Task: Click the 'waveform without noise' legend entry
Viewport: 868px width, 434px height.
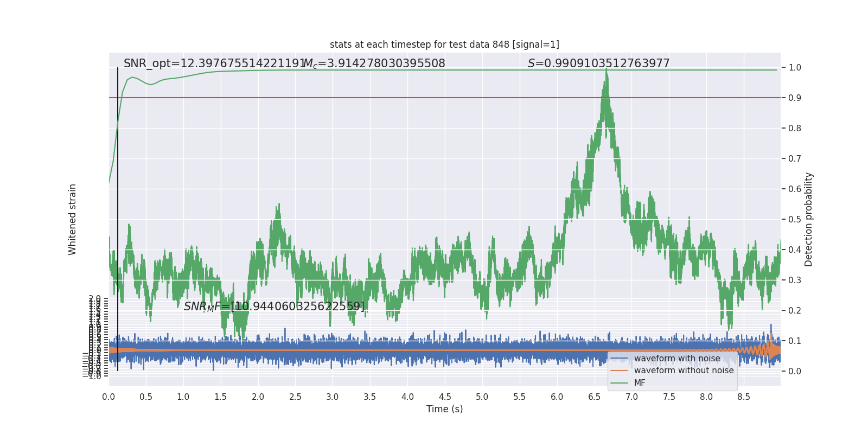Action: pos(684,371)
